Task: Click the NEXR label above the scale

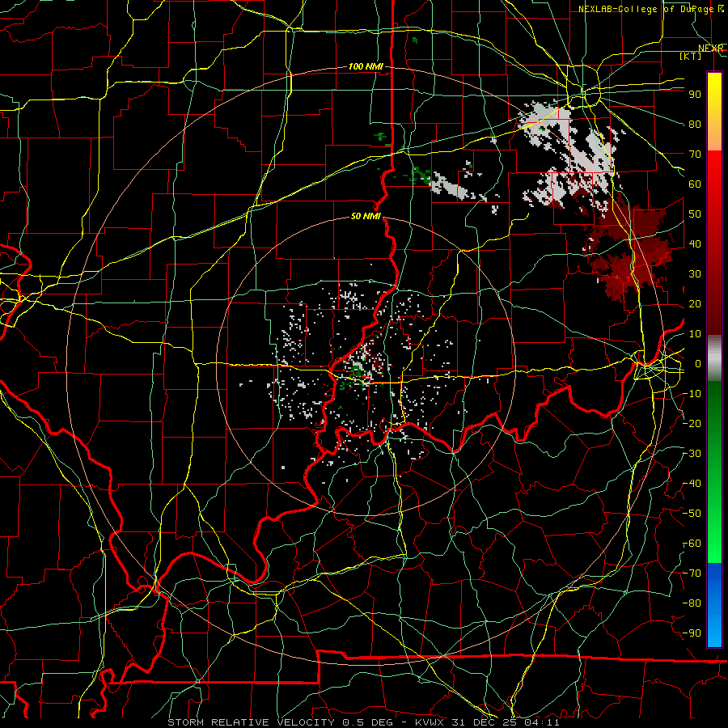Action: tap(711, 49)
